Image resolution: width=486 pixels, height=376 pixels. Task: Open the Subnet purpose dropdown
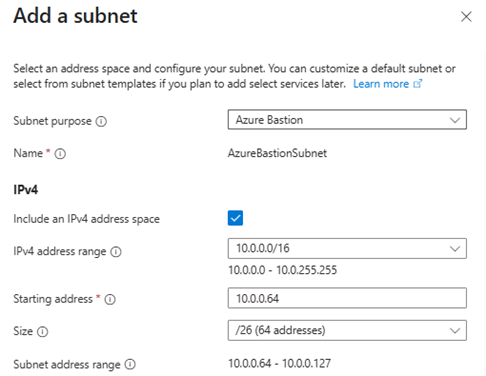[347, 119]
